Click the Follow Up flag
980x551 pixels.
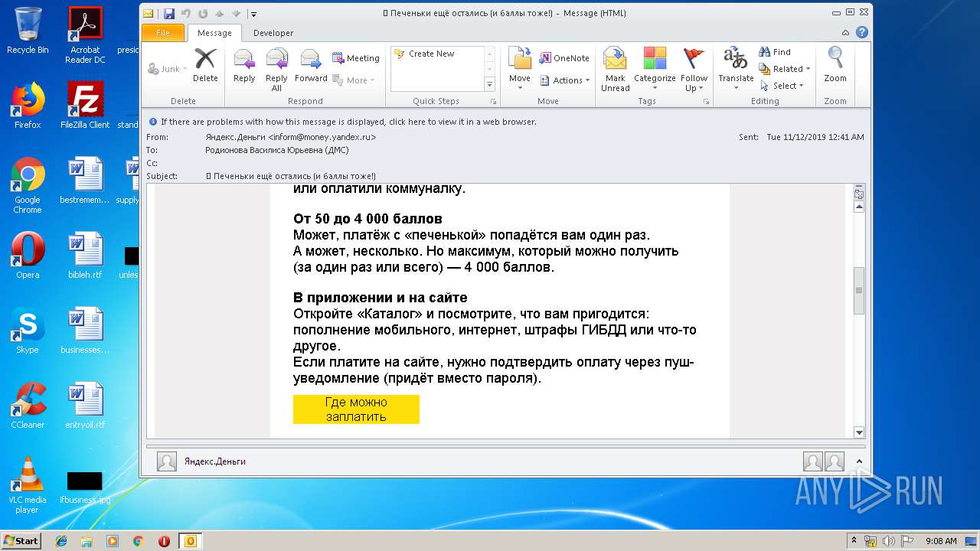click(694, 70)
